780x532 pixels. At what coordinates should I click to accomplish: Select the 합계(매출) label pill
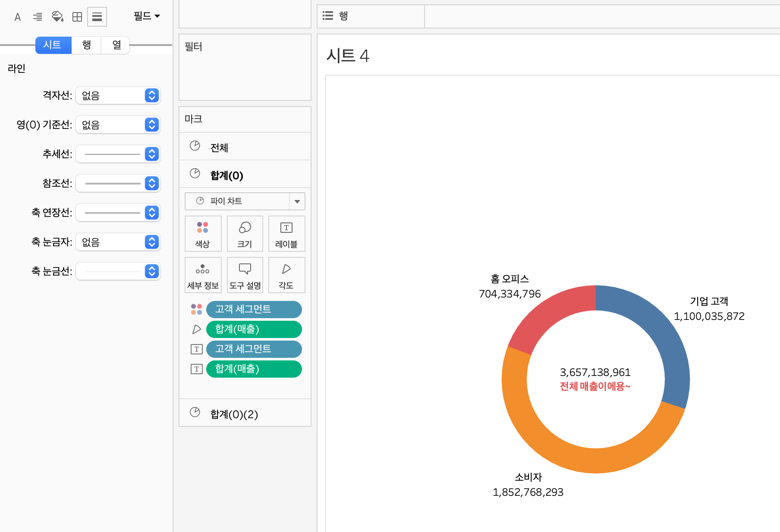click(x=254, y=369)
